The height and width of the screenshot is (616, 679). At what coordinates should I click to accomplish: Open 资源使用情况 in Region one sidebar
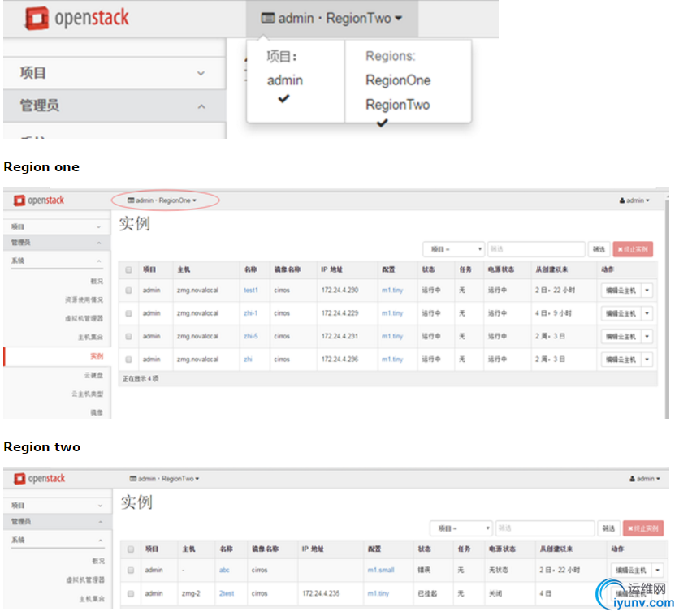(x=84, y=299)
